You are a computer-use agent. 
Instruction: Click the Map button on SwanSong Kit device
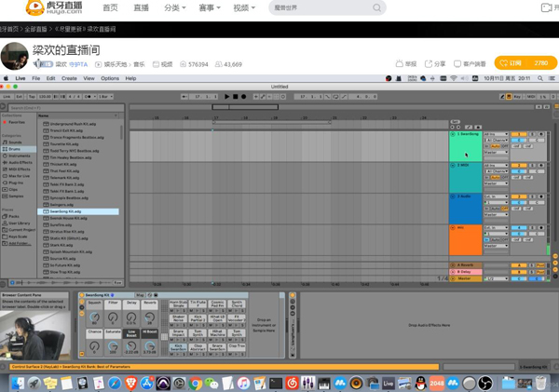tap(140, 295)
